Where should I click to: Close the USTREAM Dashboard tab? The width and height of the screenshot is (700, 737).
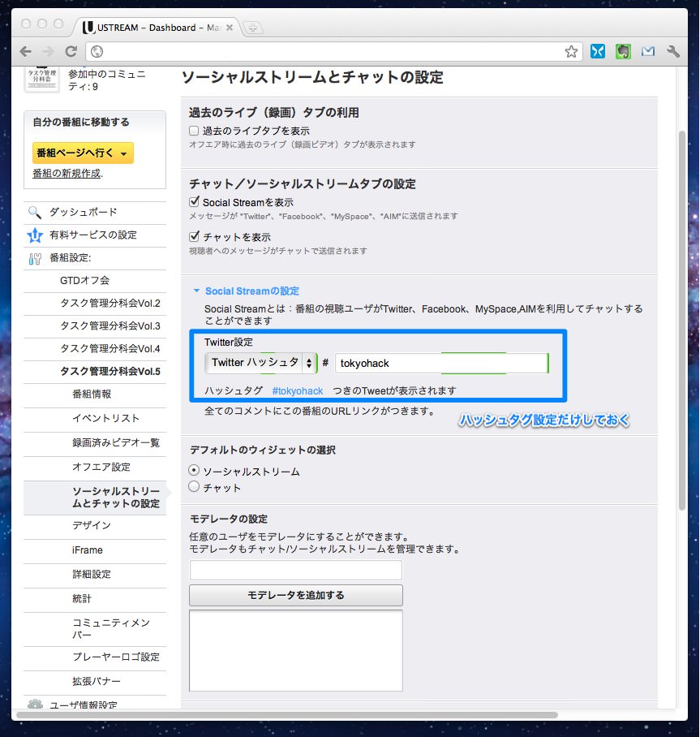coord(230,28)
